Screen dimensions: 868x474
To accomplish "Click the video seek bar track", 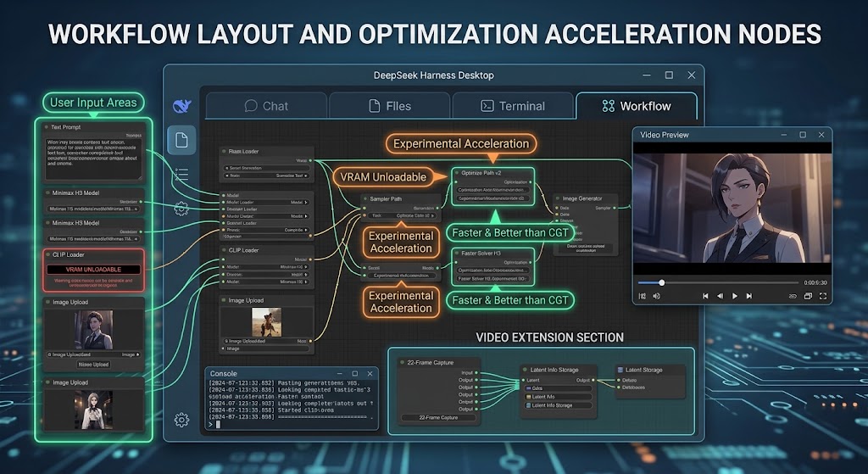I will click(719, 282).
